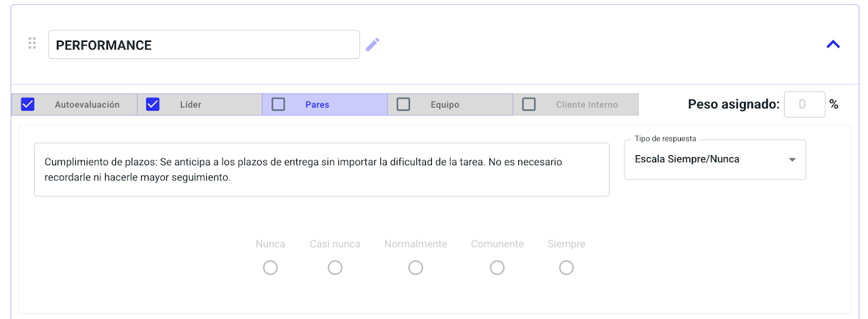Click the Cumplimiento de plazos question text box
The image size is (868, 319).
pyautogui.click(x=321, y=169)
